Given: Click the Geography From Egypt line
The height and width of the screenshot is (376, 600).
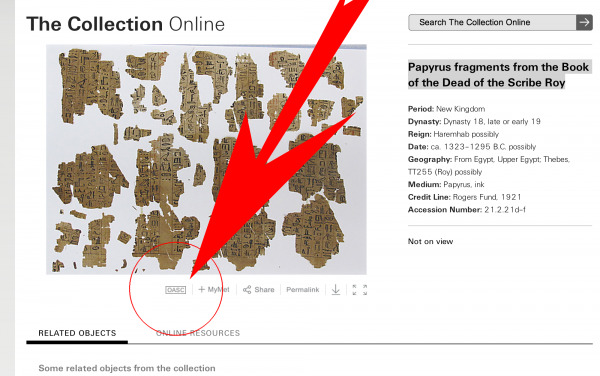Looking at the screenshot, I should (489, 166).
